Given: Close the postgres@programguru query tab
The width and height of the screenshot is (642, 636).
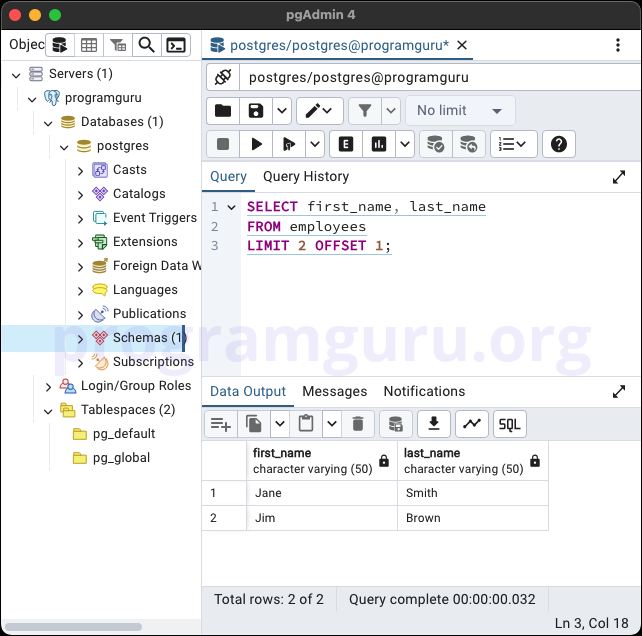Looking at the screenshot, I should tap(462, 45).
